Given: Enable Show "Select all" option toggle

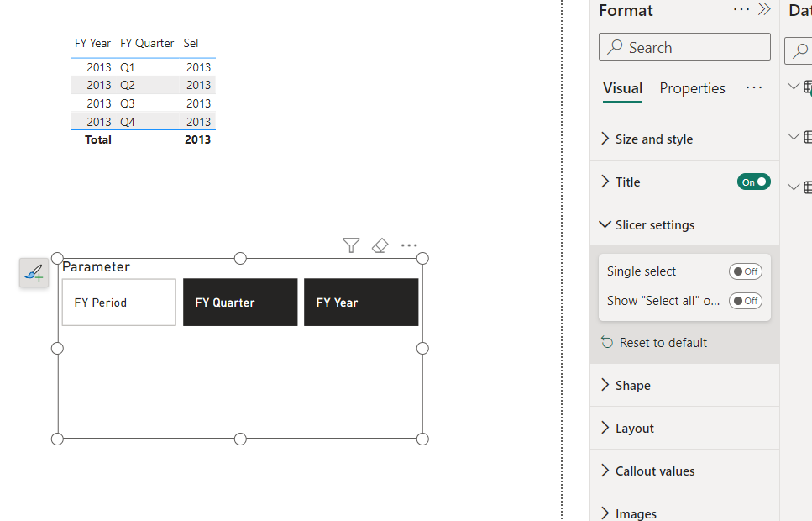Looking at the screenshot, I should click(745, 301).
